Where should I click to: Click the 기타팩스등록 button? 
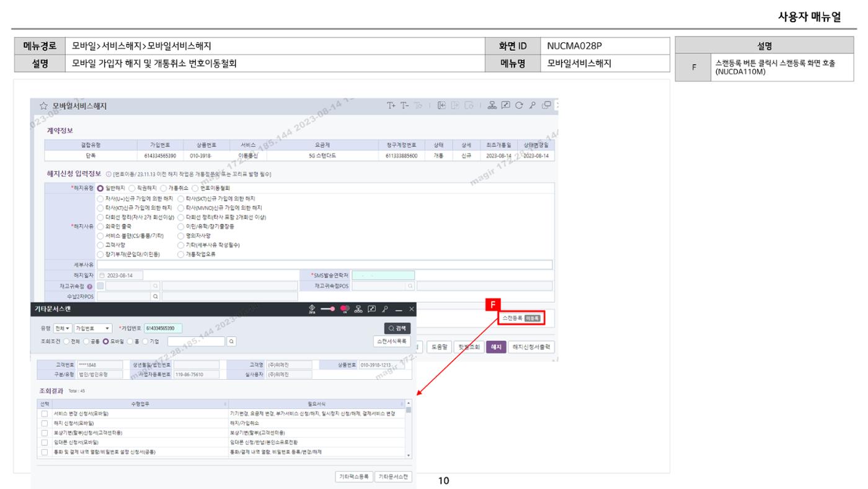[353, 477]
